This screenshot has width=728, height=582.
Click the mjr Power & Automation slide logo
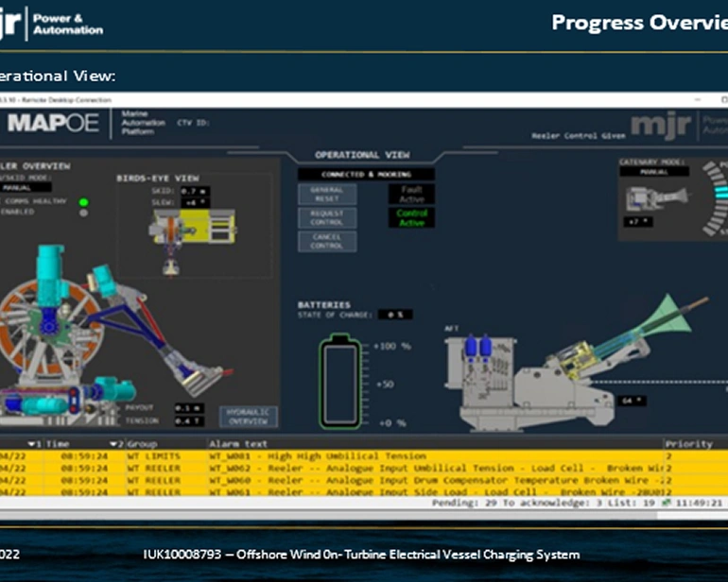click(x=51, y=24)
